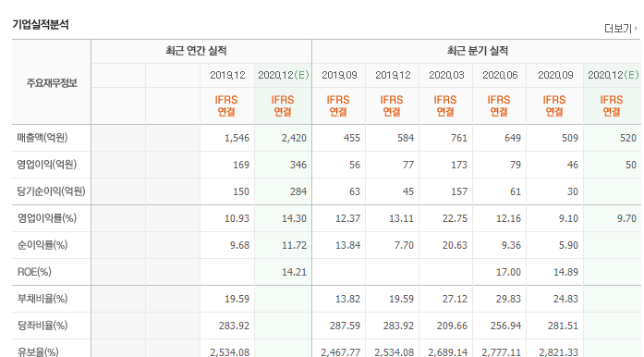This screenshot has width=644, height=357.
Task: Click the 509 quarterly revenue value
Action: pos(570,138)
